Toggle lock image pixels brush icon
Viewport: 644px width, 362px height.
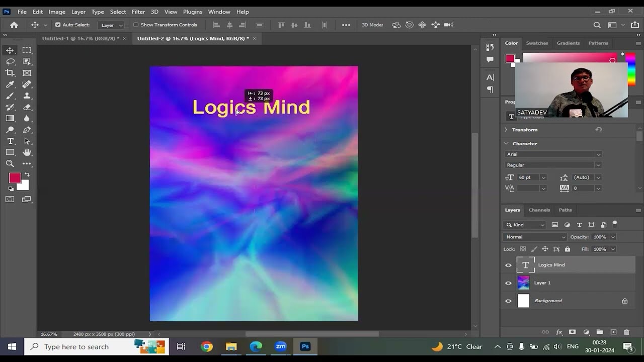point(534,249)
